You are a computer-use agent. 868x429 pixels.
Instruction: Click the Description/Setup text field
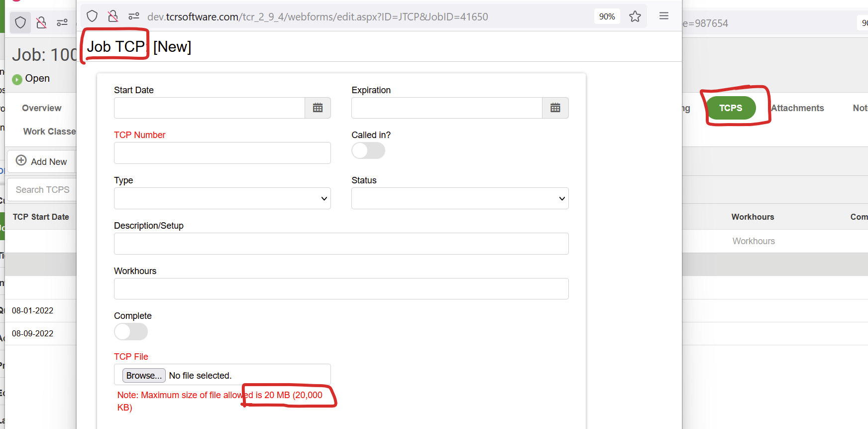pyautogui.click(x=341, y=244)
